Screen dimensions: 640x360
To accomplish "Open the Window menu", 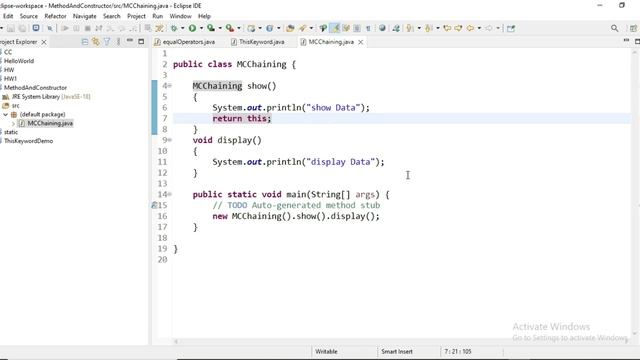I will (180, 16).
